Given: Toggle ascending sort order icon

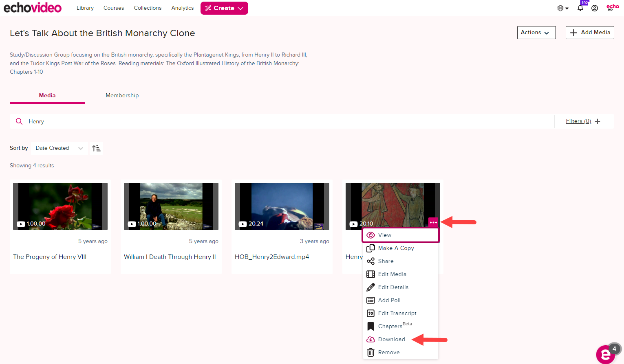Looking at the screenshot, I should coord(96,148).
